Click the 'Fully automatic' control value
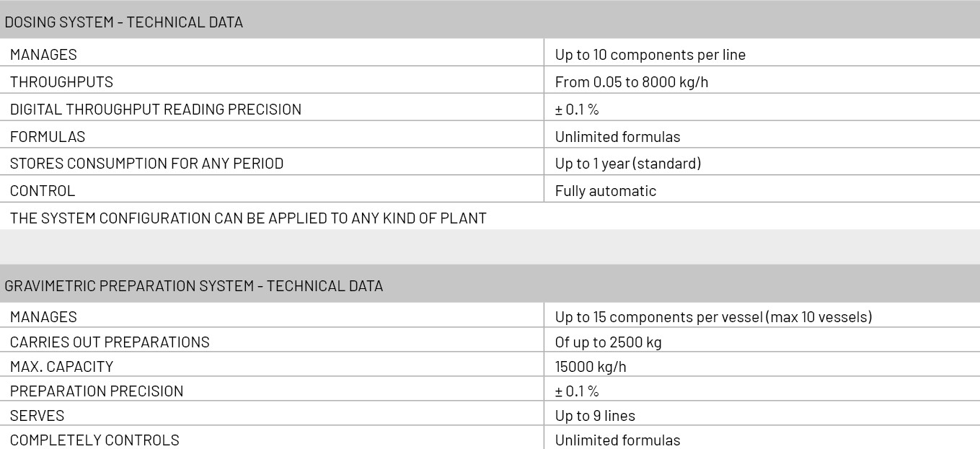980x449 pixels. [x=606, y=191]
